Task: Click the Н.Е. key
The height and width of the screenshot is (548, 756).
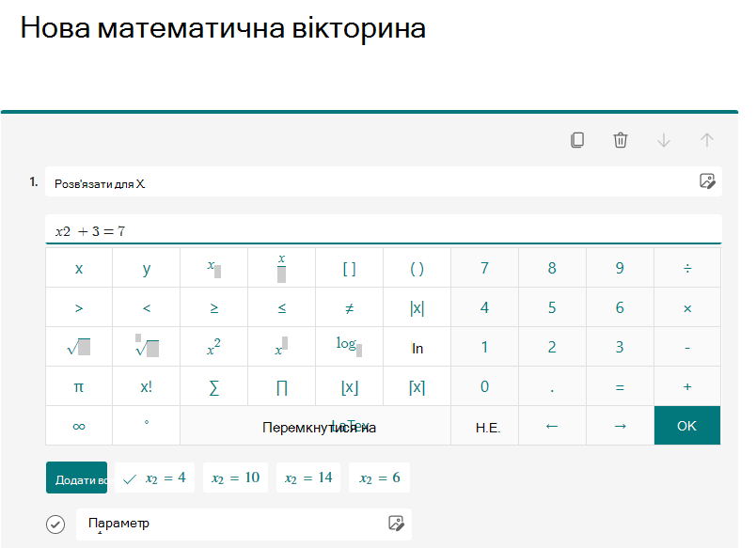Action: 484,426
